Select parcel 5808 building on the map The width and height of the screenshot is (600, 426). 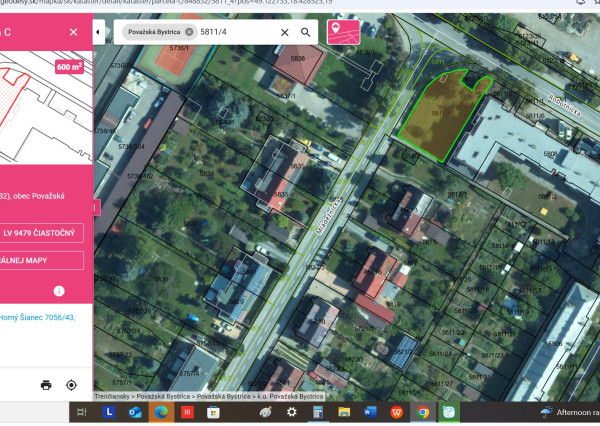click(x=550, y=154)
